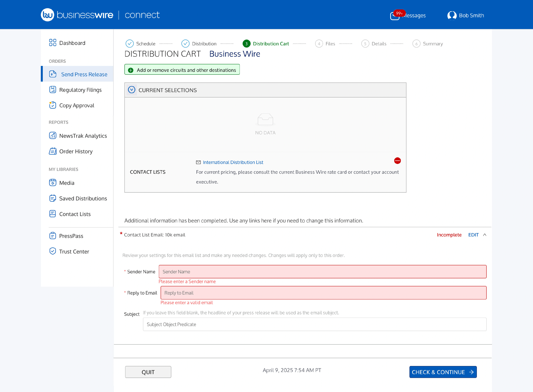533x392 pixels.
Task: Click the CHECK & CONTINUE button
Action: click(x=443, y=372)
